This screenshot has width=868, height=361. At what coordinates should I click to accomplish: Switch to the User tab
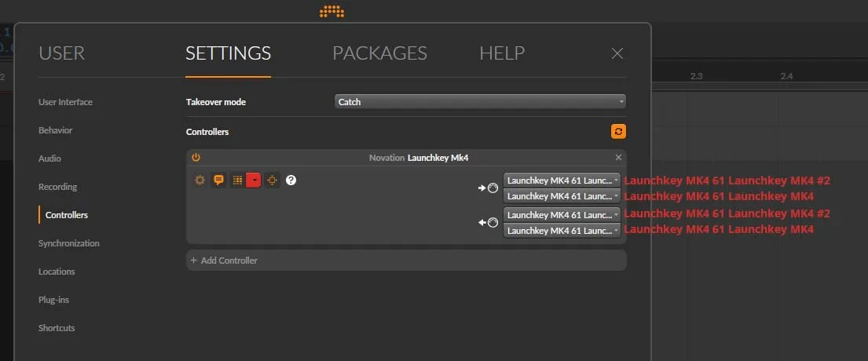point(61,53)
